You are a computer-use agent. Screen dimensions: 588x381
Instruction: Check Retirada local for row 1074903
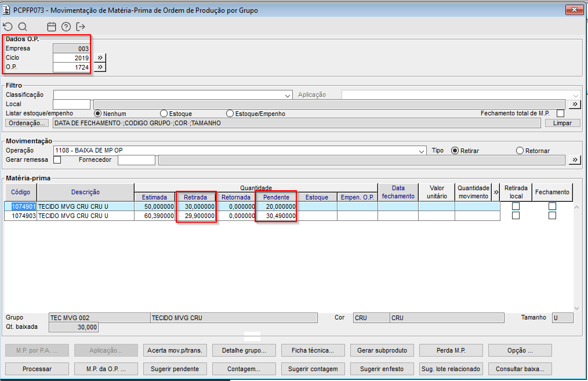click(516, 216)
